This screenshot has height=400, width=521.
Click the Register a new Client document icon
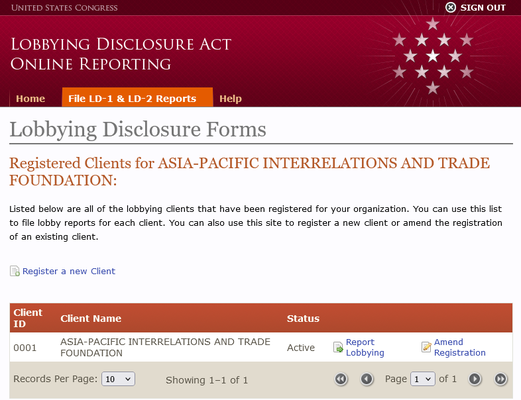[x=14, y=271]
